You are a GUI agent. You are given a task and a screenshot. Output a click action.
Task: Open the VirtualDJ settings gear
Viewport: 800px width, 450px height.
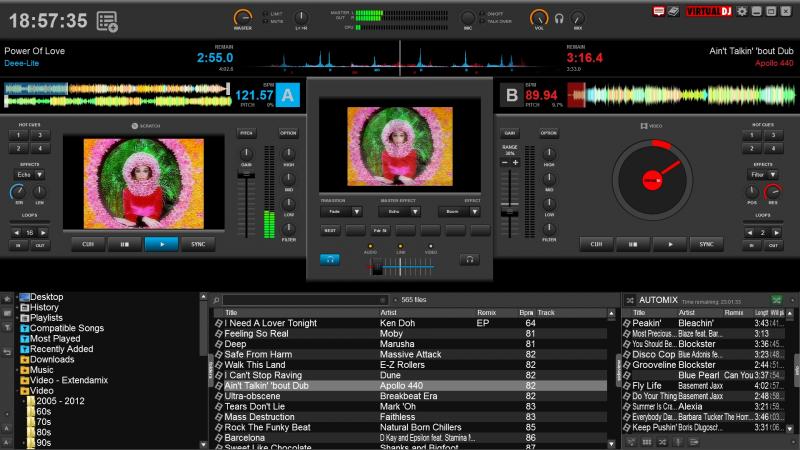(x=742, y=11)
